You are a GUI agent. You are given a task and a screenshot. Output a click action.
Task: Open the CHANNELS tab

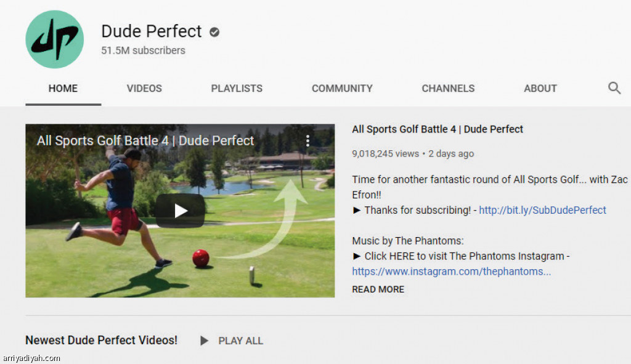pyautogui.click(x=448, y=88)
